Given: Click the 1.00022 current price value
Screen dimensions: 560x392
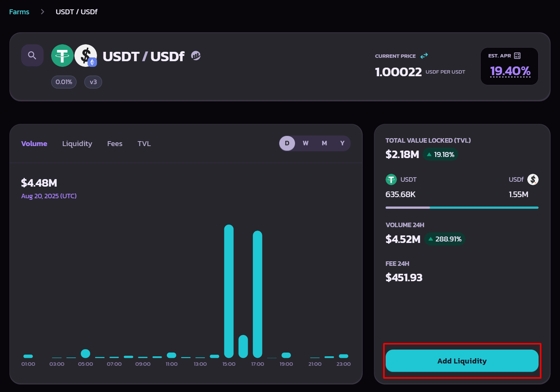Looking at the screenshot, I should pos(398,72).
